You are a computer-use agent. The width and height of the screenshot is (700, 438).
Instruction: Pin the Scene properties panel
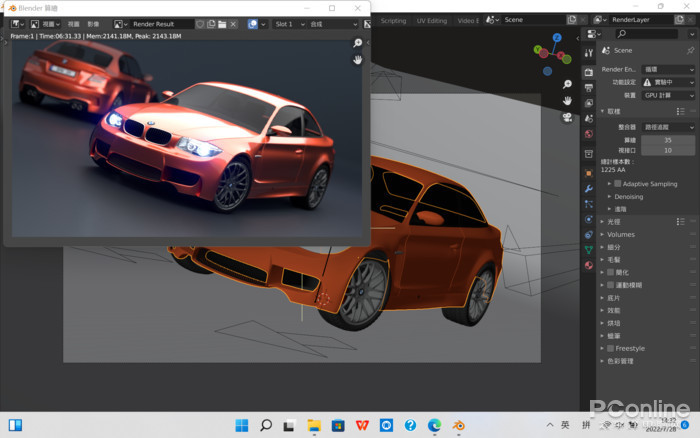click(690, 50)
